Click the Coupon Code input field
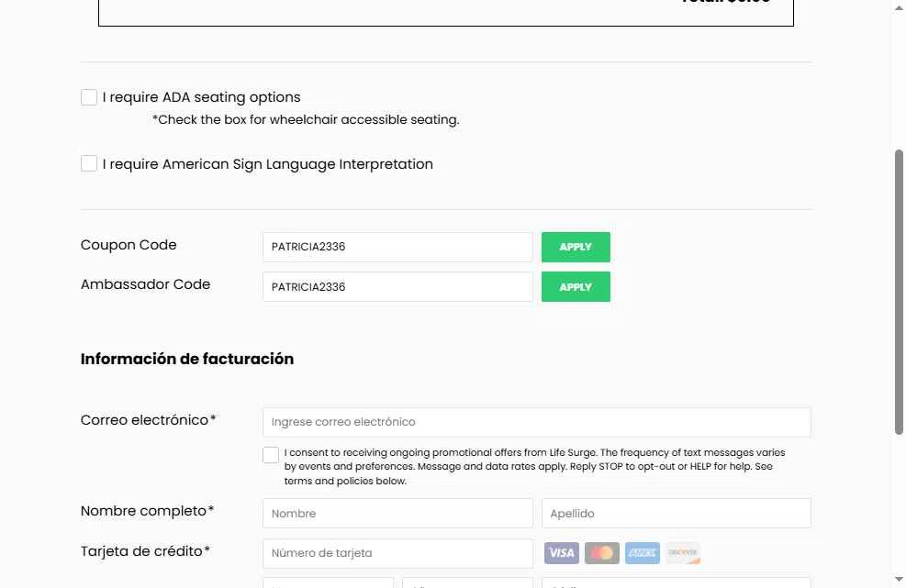Image resolution: width=906 pixels, height=588 pixels. point(397,247)
